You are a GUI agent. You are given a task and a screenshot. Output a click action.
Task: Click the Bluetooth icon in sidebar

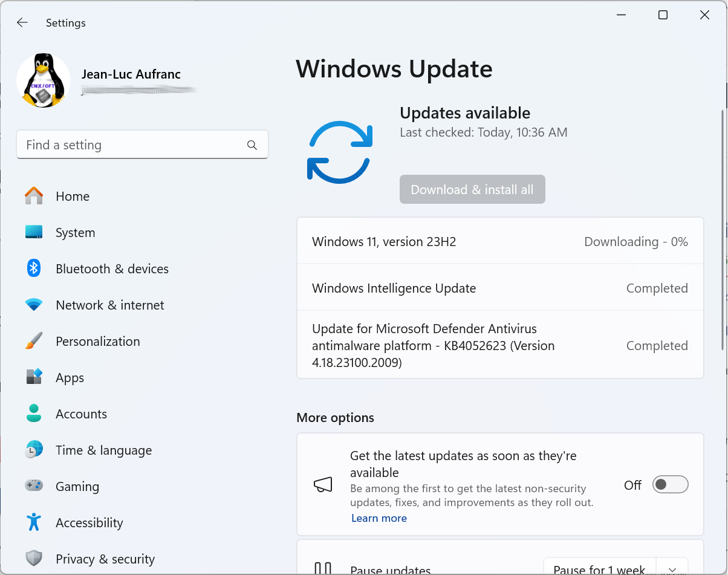click(34, 268)
